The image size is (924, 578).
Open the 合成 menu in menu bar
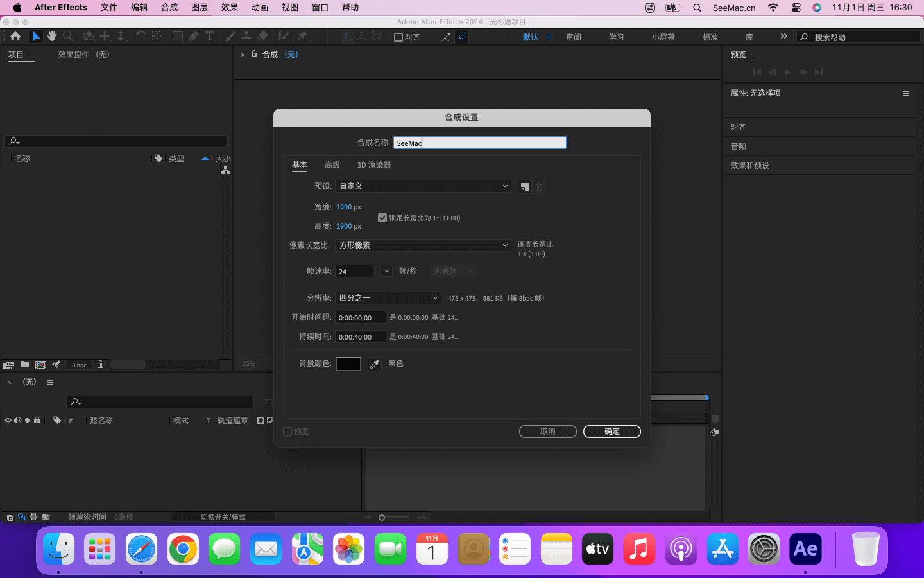point(169,8)
